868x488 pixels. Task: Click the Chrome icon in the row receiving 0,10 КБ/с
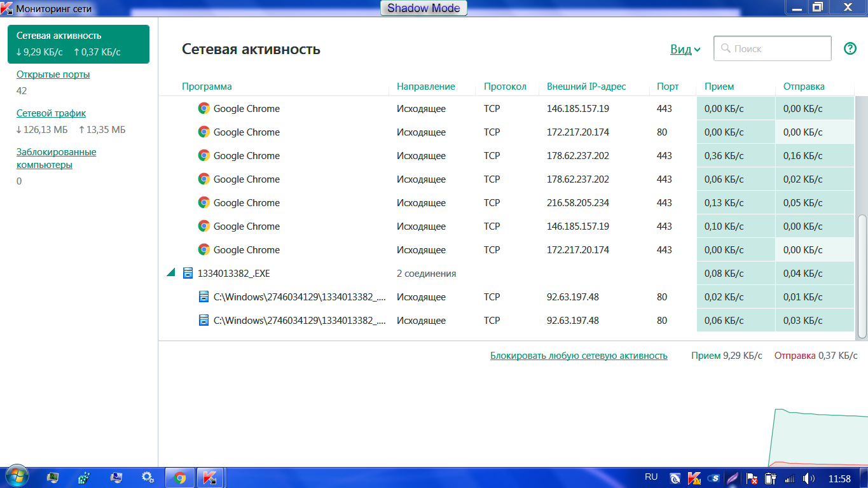203,226
